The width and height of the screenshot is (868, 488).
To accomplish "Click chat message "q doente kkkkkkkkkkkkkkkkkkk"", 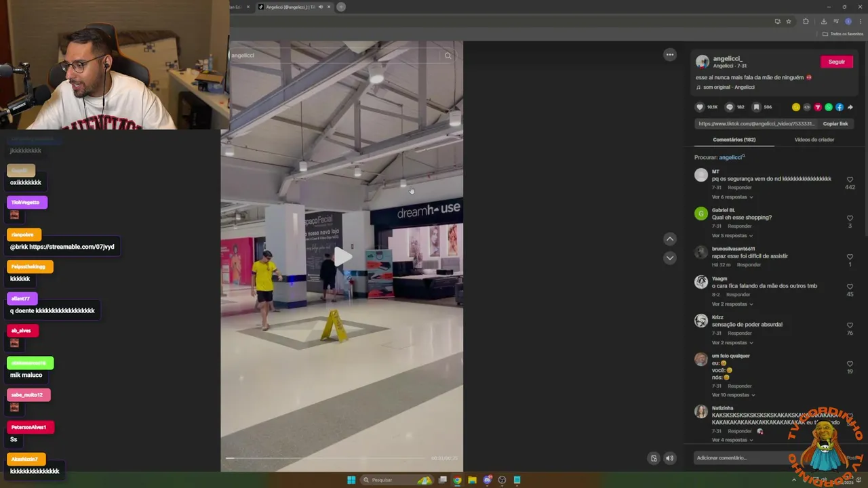I will pos(52,310).
